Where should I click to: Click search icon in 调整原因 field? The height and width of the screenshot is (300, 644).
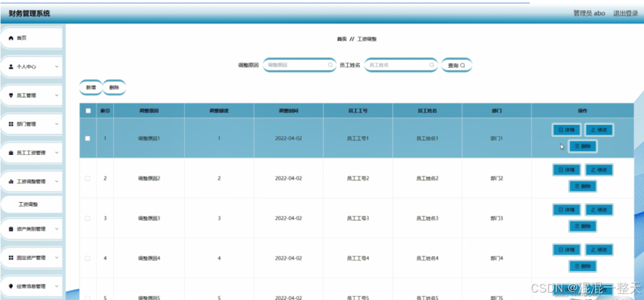click(330, 65)
